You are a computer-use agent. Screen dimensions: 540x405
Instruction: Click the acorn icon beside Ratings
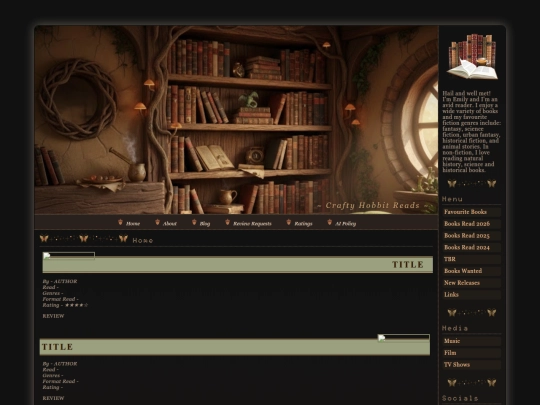click(x=289, y=222)
